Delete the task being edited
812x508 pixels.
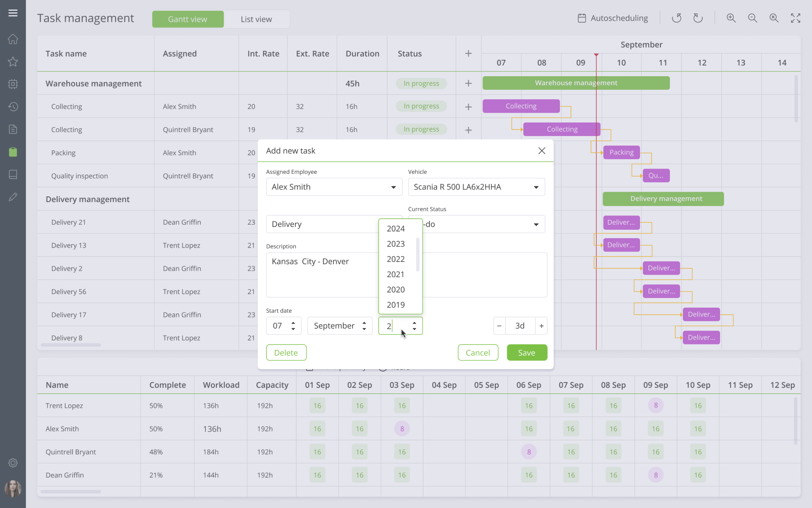(x=286, y=352)
